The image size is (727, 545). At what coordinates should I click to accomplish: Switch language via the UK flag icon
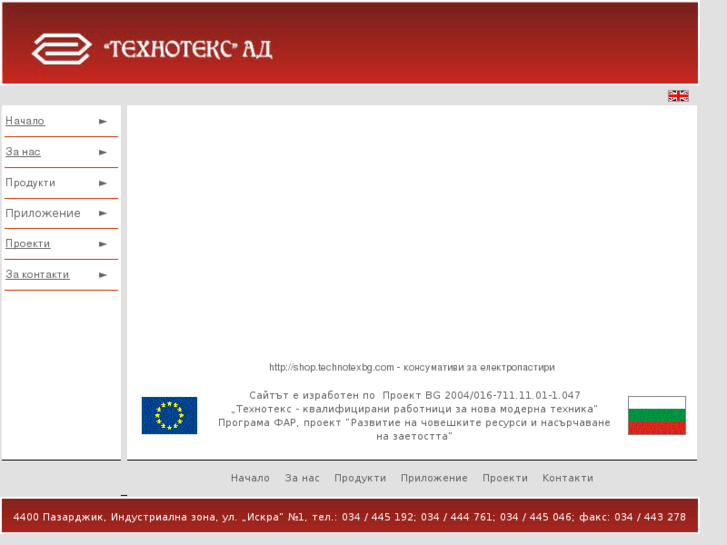click(x=678, y=96)
